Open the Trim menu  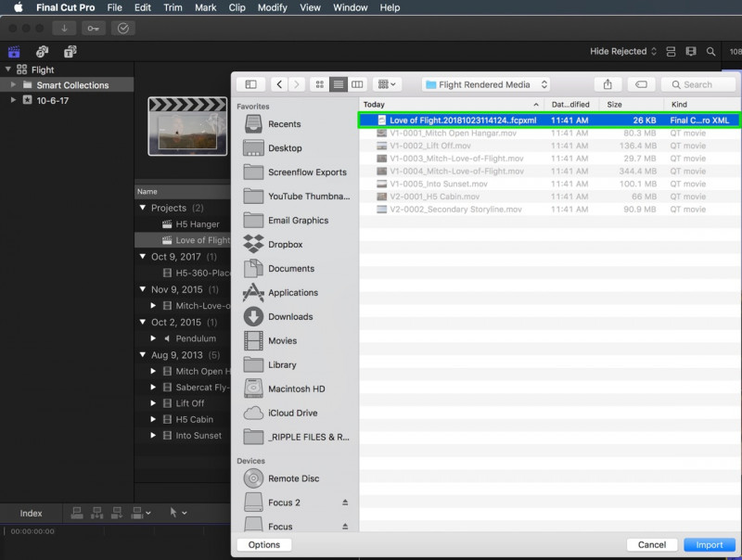point(173,7)
